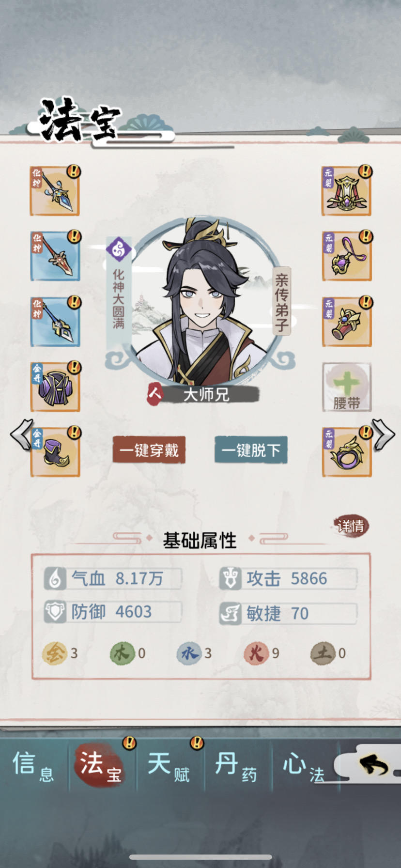Switch to the 天赋 tab
This screenshot has height=868, width=401.
[169, 765]
